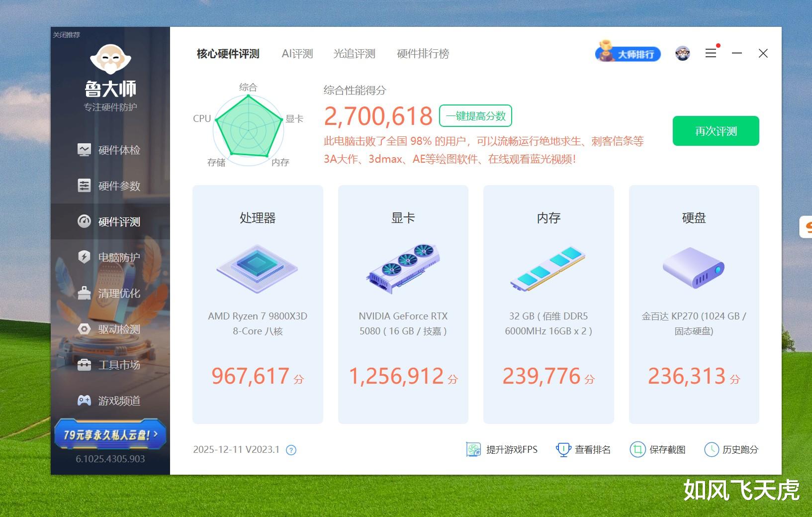
Task: Click the version number 6.1025.4305.903
Action: pos(110,459)
